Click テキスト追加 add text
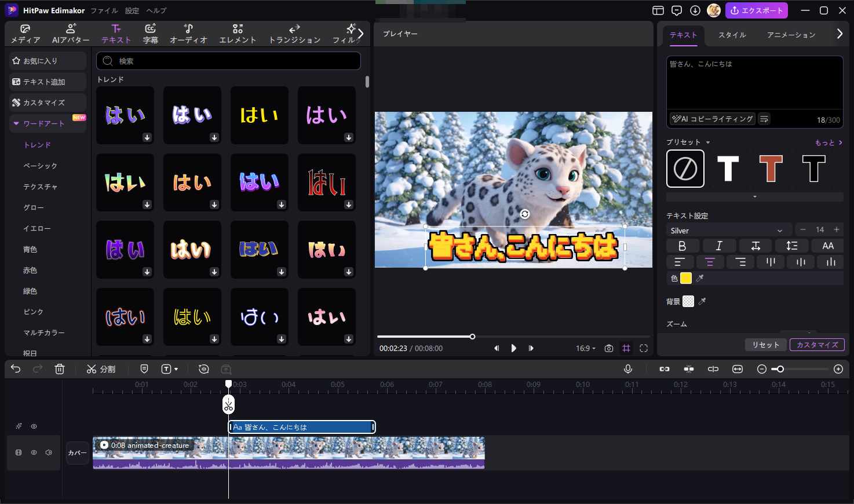This screenshot has width=854, height=504. (x=48, y=82)
